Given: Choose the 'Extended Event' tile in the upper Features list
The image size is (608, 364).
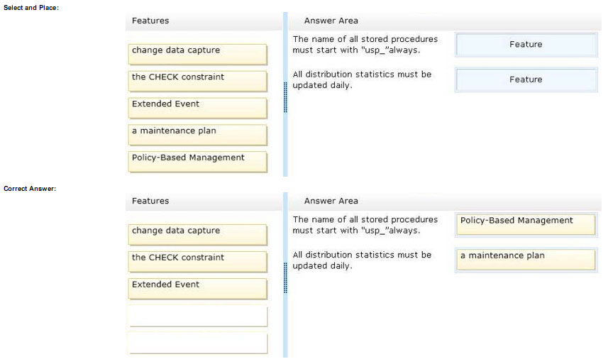Looking at the screenshot, I should tap(197, 108).
